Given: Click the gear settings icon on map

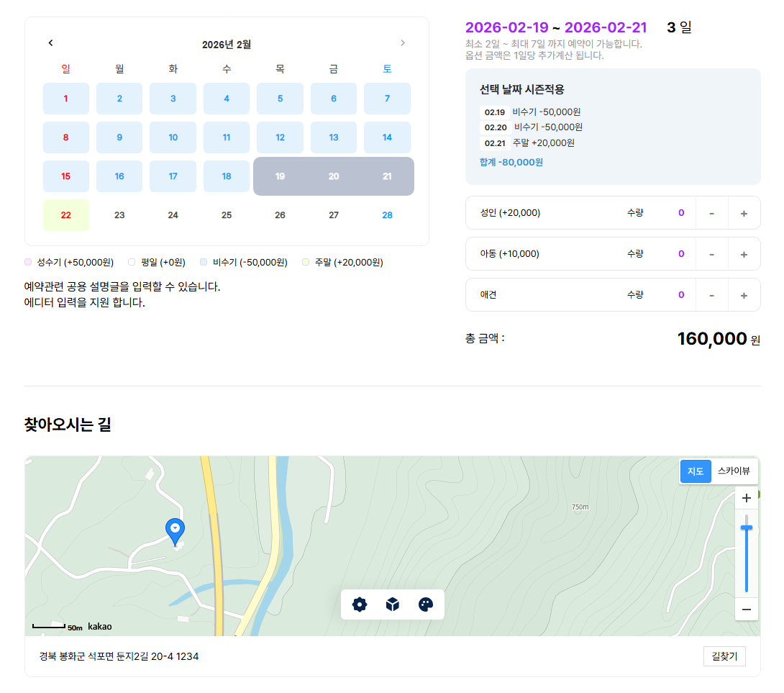Looking at the screenshot, I should pyautogui.click(x=360, y=604).
